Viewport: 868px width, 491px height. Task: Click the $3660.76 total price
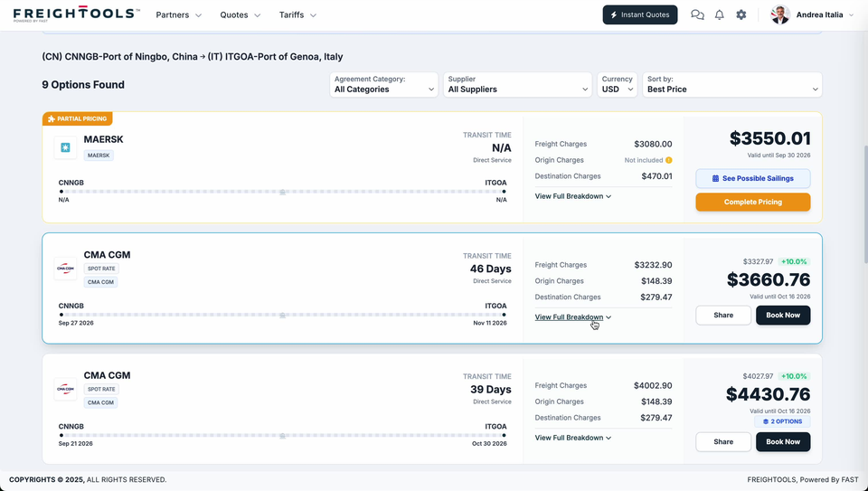coord(769,279)
